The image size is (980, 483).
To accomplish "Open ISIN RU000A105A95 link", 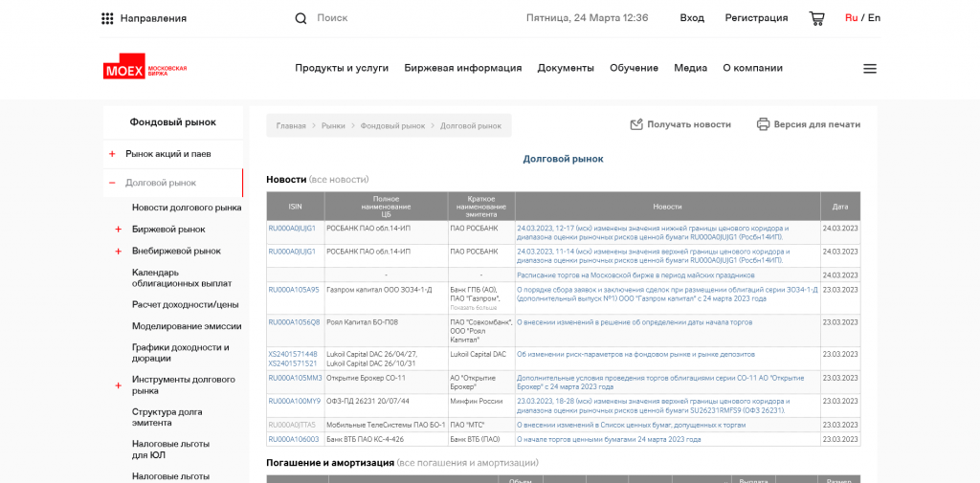I will [x=294, y=290].
